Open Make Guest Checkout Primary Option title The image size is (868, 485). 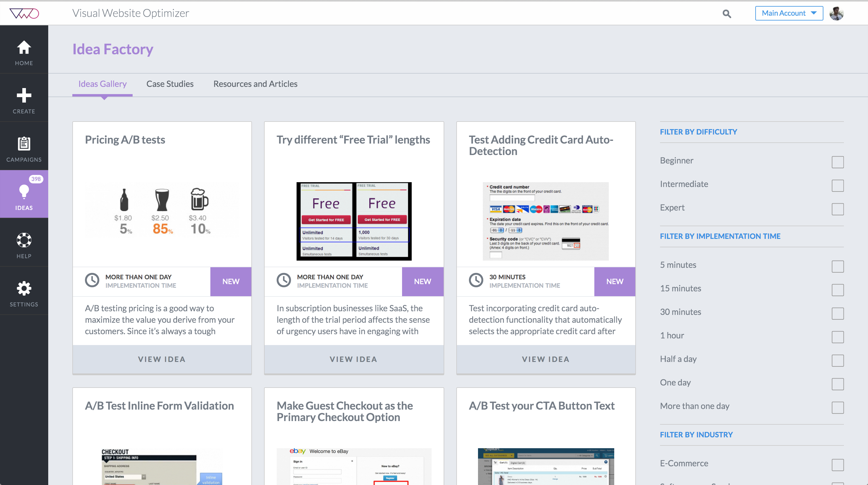coord(344,411)
